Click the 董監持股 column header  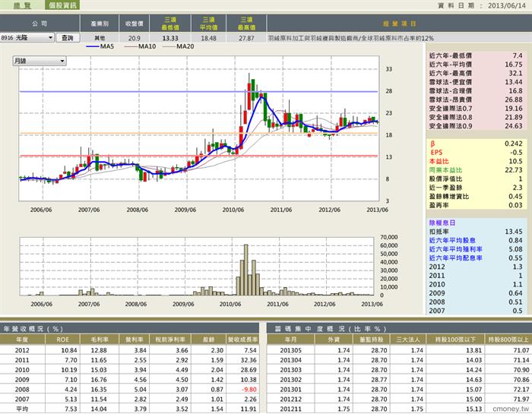point(371,340)
